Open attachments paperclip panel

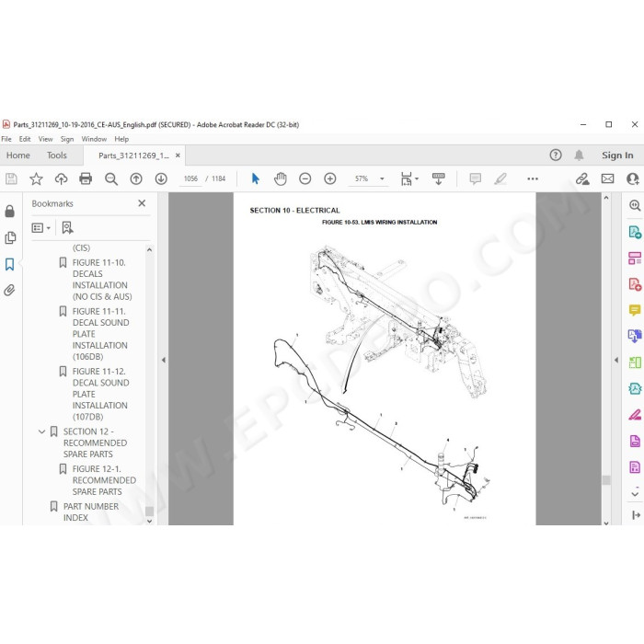10,290
